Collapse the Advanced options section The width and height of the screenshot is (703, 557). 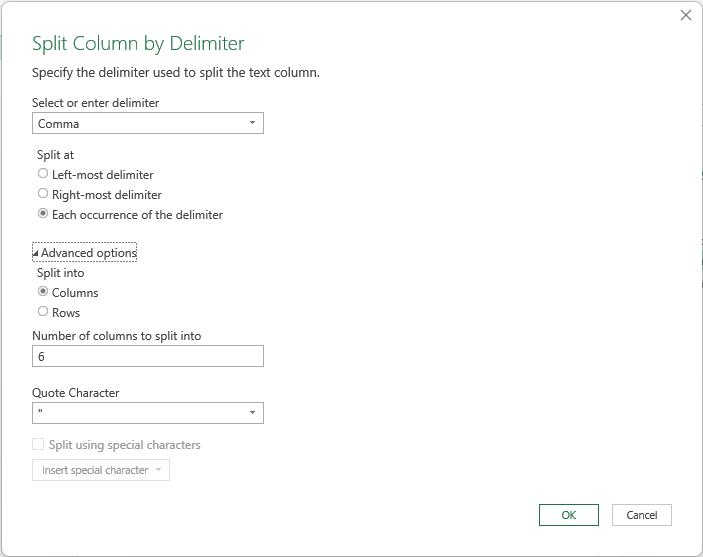pyautogui.click(x=85, y=252)
